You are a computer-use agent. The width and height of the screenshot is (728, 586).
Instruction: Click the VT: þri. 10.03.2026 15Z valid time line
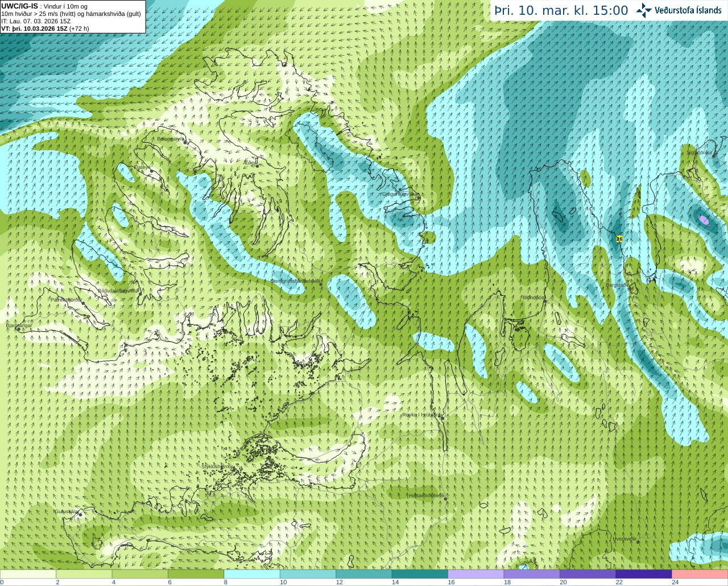[45, 28]
